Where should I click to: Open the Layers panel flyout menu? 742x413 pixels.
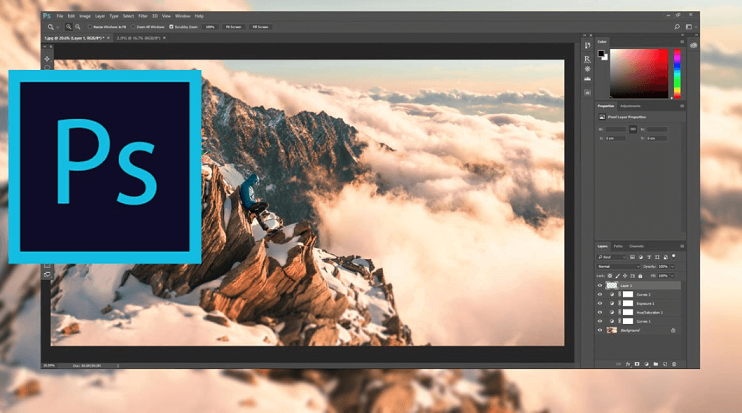pyautogui.click(x=682, y=246)
